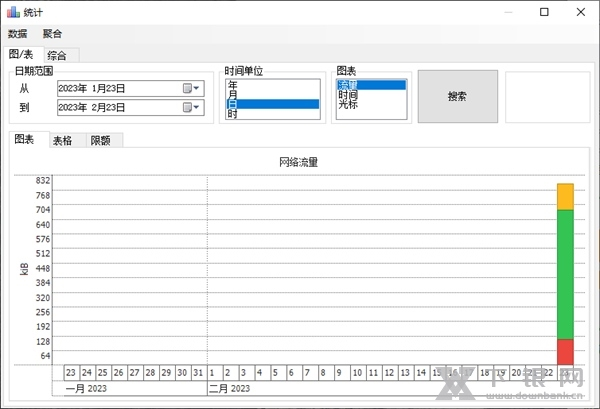Click the 832 value on the y-axis
The width and height of the screenshot is (600, 409).
tap(43, 181)
